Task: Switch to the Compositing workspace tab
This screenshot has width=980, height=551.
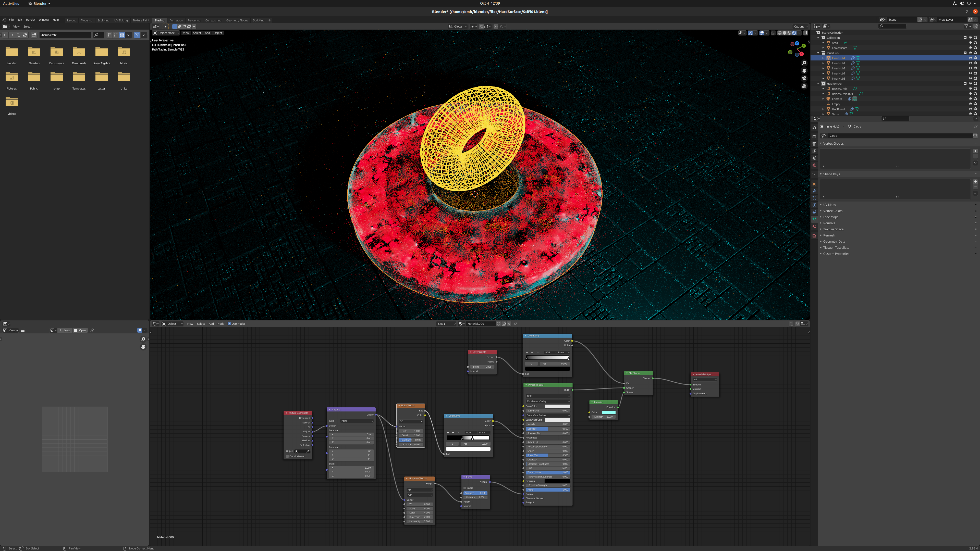Action: (x=213, y=20)
